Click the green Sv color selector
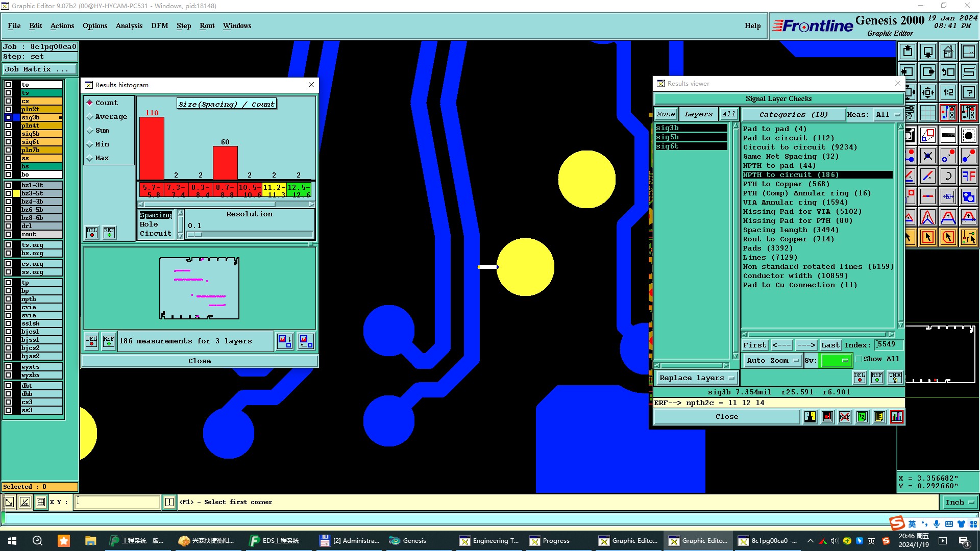 [x=836, y=360]
